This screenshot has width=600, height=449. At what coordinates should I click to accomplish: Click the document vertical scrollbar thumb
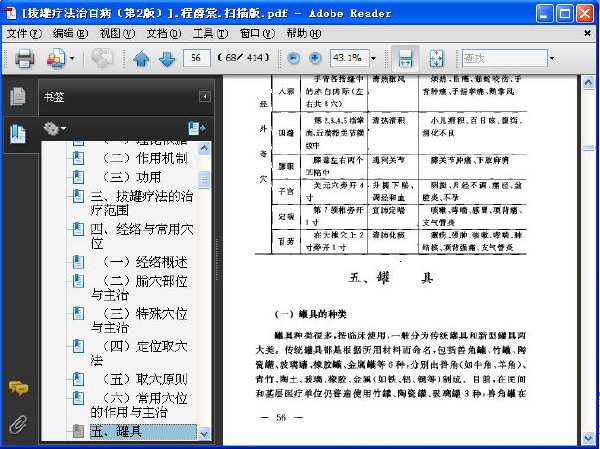pyautogui.click(x=588, y=148)
